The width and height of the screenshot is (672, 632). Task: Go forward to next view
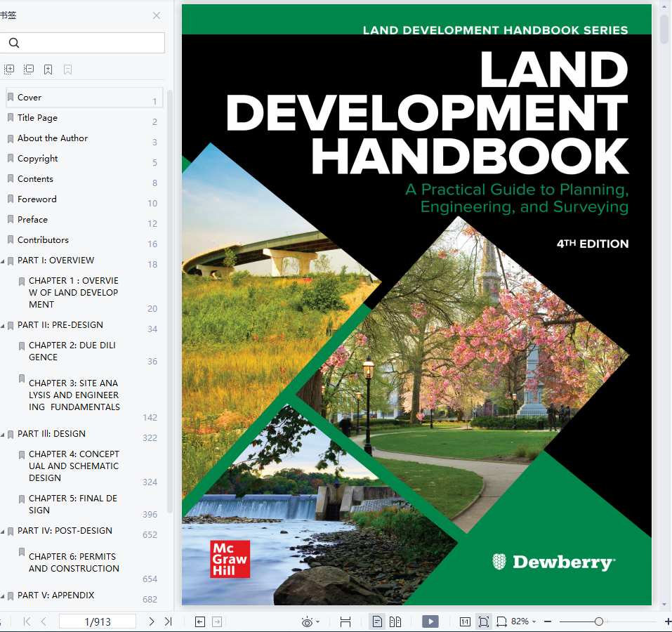click(217, 621)
